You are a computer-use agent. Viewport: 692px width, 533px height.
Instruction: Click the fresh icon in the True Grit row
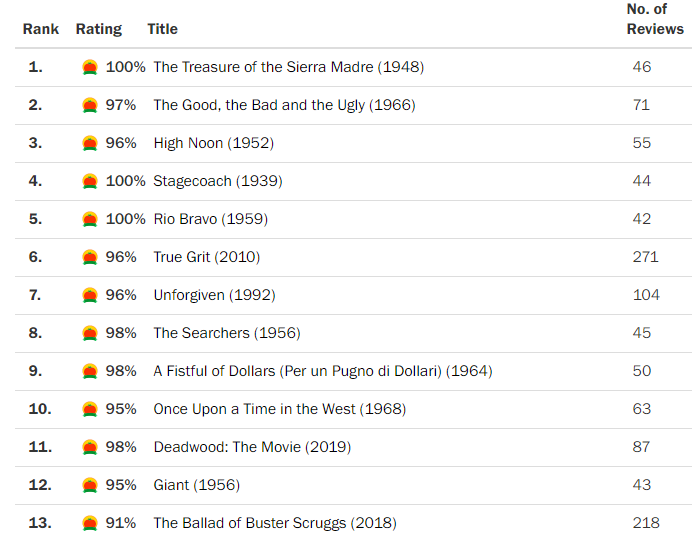pos(90,257)
